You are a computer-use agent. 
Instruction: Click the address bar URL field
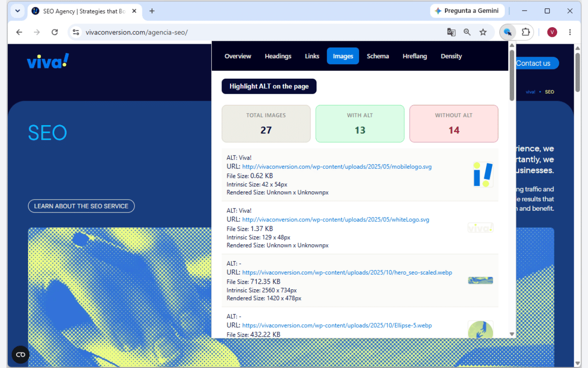(x=257, y=32)
